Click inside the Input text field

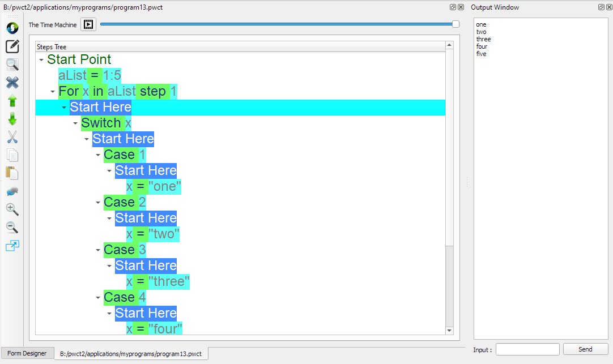pyautogui.click(x=527, y=349)
